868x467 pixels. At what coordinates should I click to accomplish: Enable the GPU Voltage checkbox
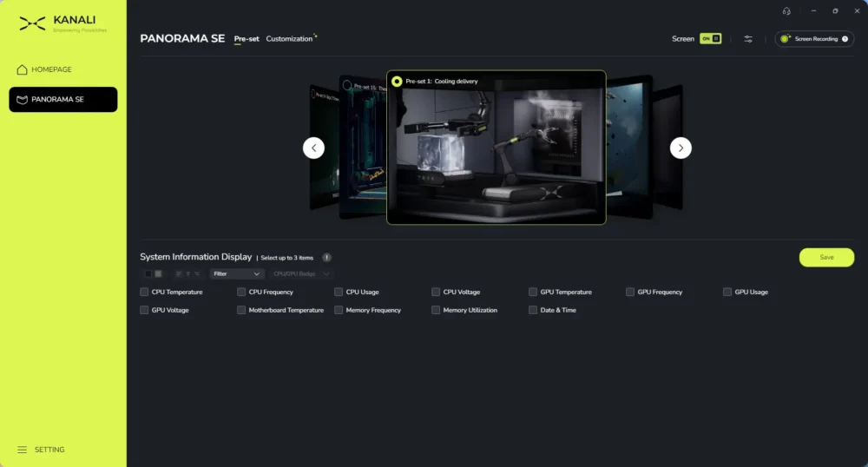tap(144, 311)
